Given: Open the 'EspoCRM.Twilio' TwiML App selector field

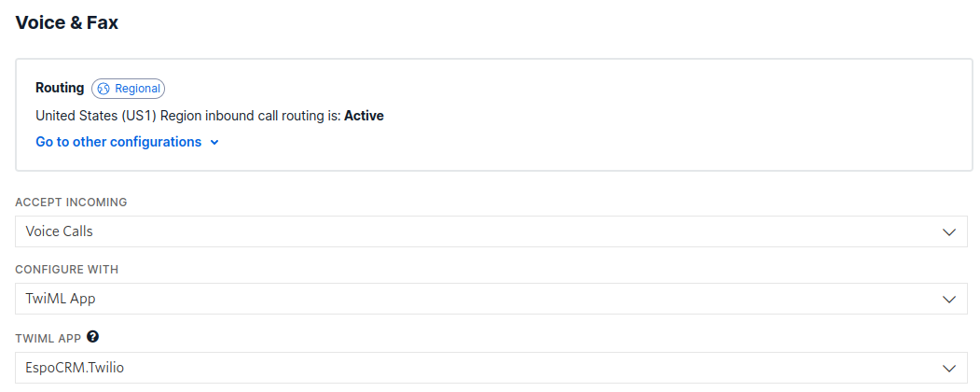Looking at the screenshot, I should point(466,368).
